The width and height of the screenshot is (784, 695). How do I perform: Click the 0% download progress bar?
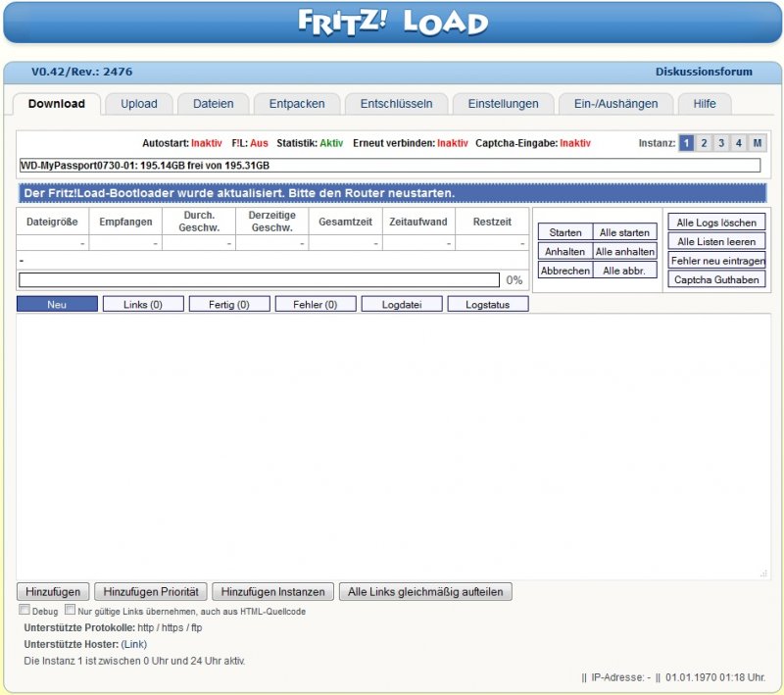pyautogui.click(x=259, y=280)
